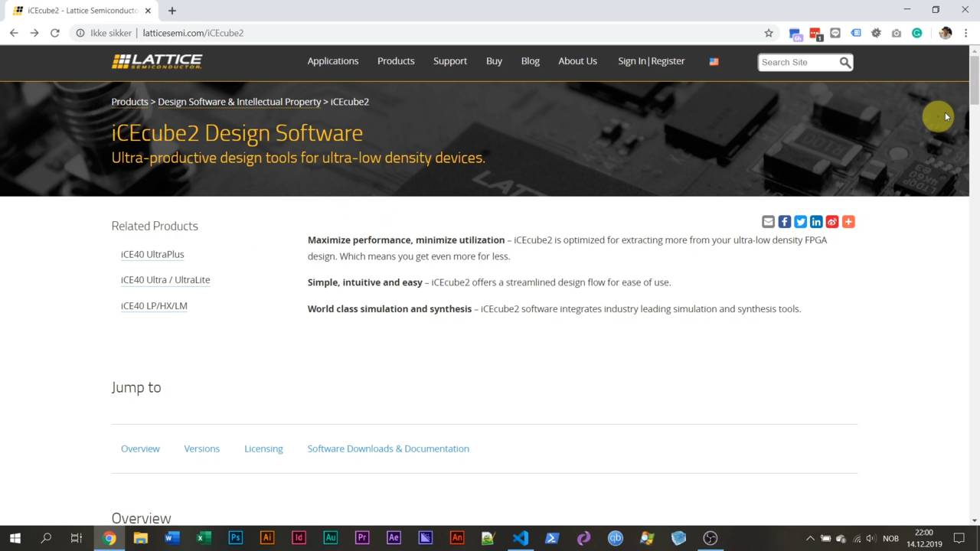Click the search magnifier icon on the site
The width and height of the screenshot is (980, 551).
[x=844, y=62]
